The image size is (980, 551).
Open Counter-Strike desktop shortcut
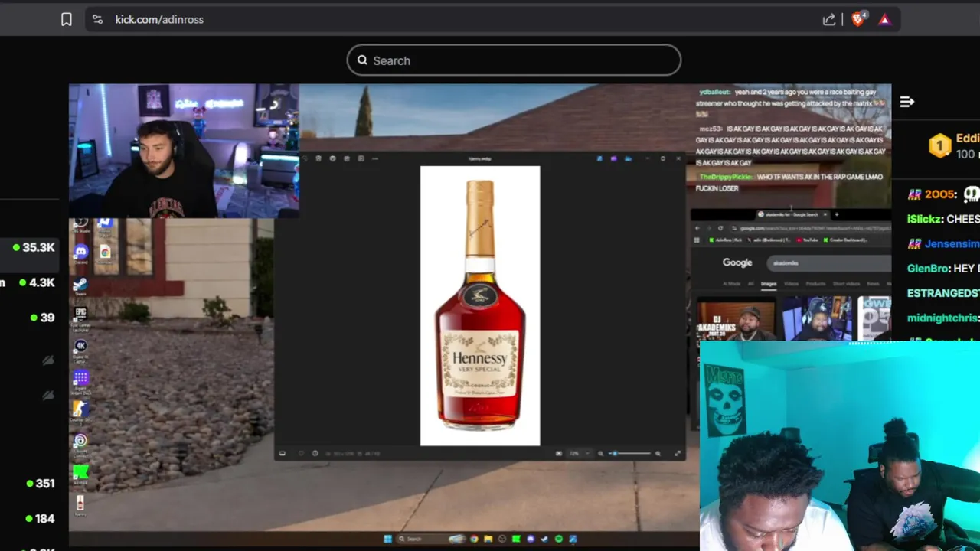coord(80,411)
